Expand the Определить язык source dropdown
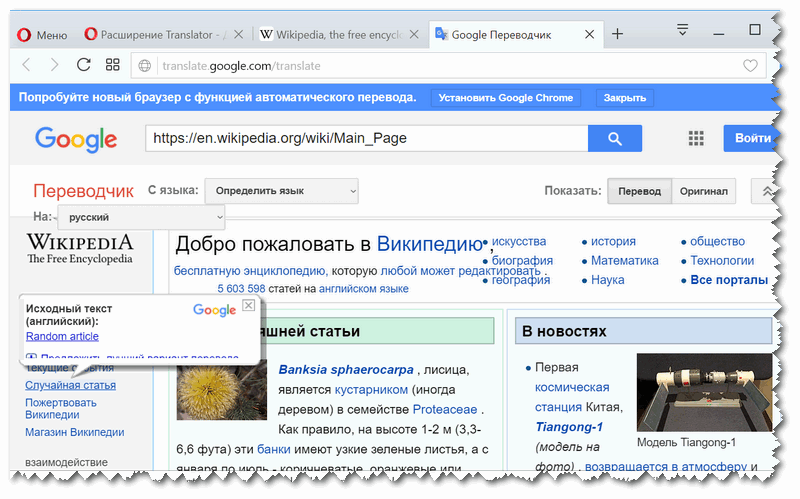 [x=282, y=191]
